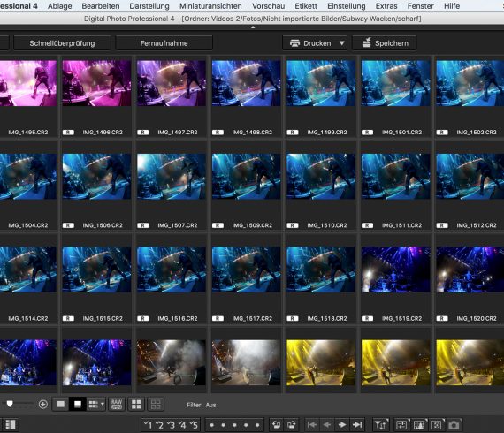
Task: Select thumbnail IMG_1496.CR2
Action: [96, 83]
